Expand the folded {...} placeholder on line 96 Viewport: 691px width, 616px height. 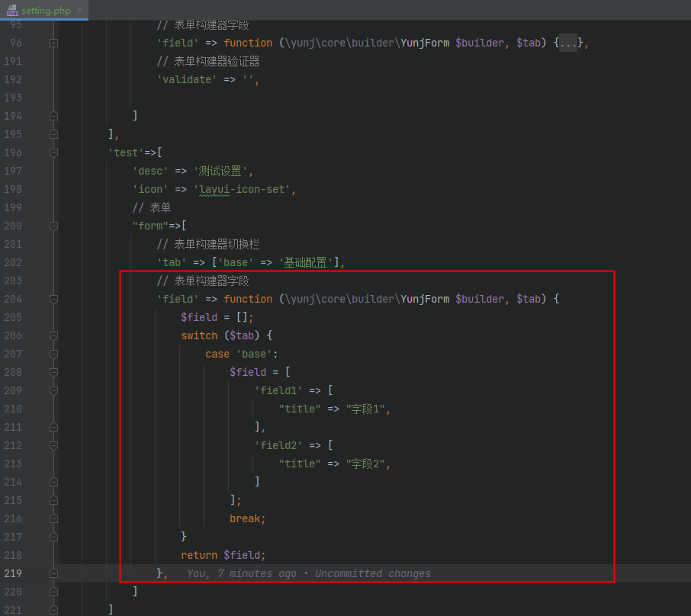pyautogui.click(x=568, y=43)
